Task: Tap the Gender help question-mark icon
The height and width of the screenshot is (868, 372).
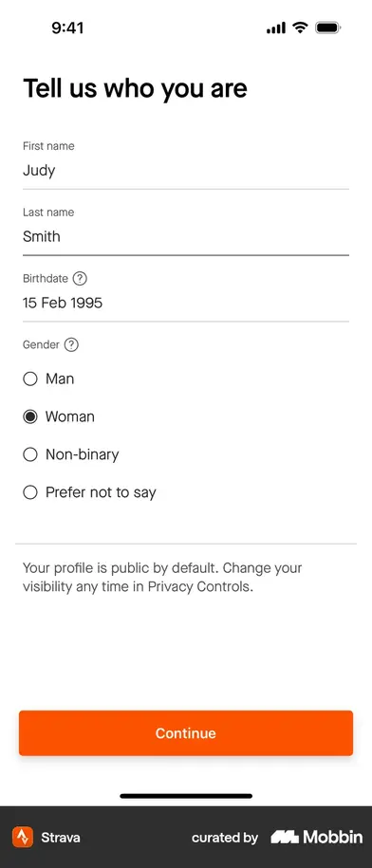Action: pyautogui.click(x=71, y=345)
